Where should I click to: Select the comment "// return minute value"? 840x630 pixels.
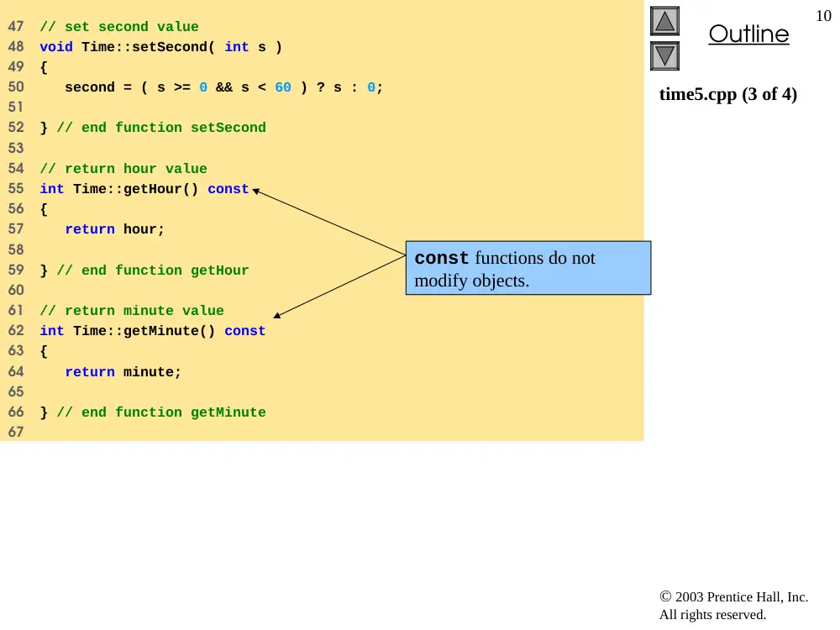point(132,311)
